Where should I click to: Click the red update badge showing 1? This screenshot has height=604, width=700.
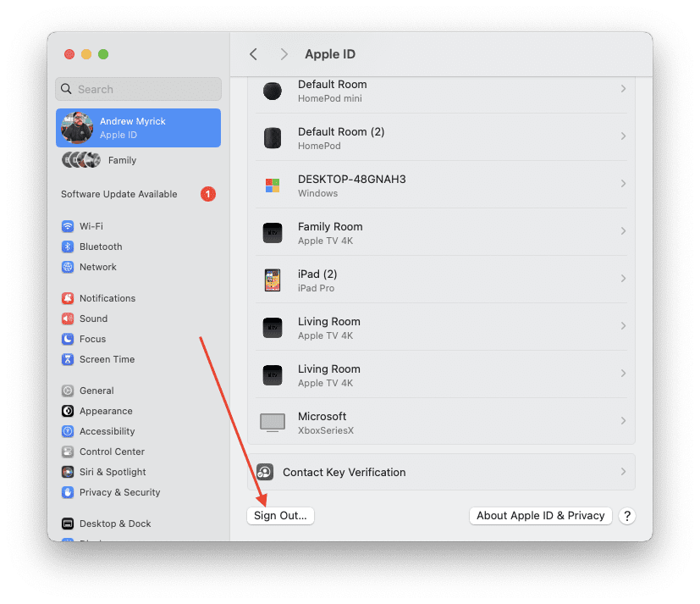click(208, 194)
